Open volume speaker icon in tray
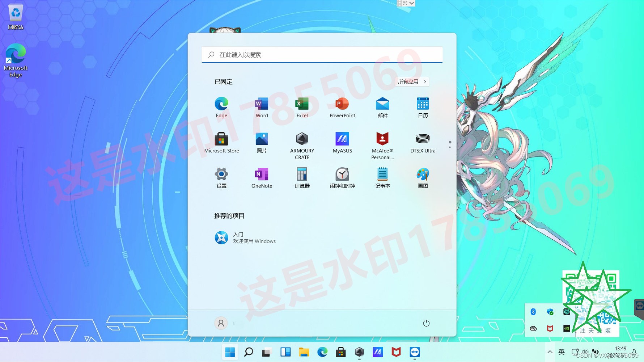 pyautogui.click(x=585, y=352)
